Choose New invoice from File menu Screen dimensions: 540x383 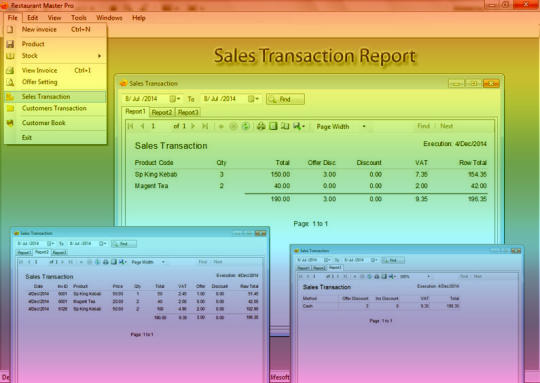click(55, 30)
